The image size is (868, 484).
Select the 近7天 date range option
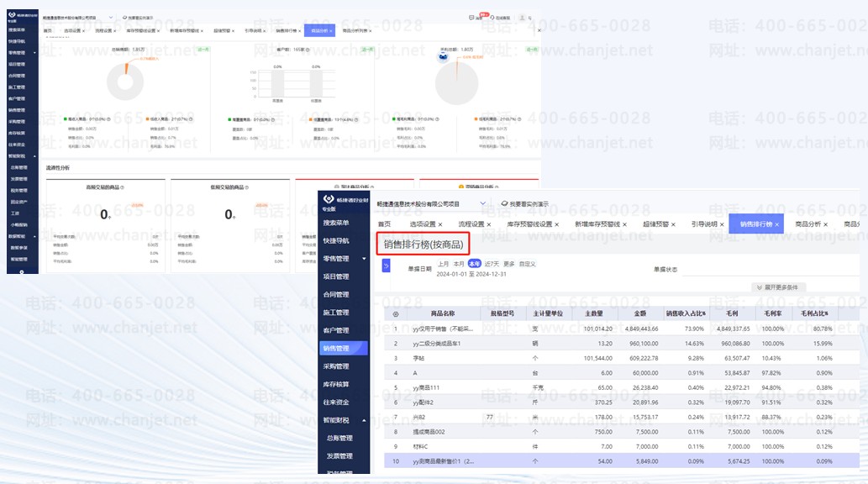pyautogui.click(x=492, y=264)
